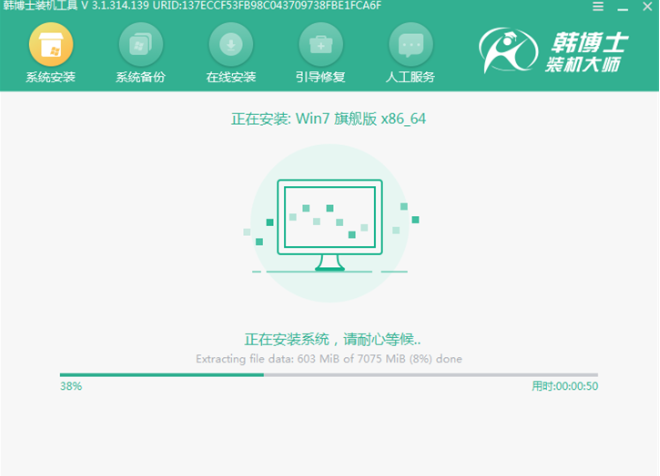Click the 正在安装: Win7 旗舰版 x86_64 heading
Image resolution: width=660 pixels, height=476 pixels.
click(328, 119)
